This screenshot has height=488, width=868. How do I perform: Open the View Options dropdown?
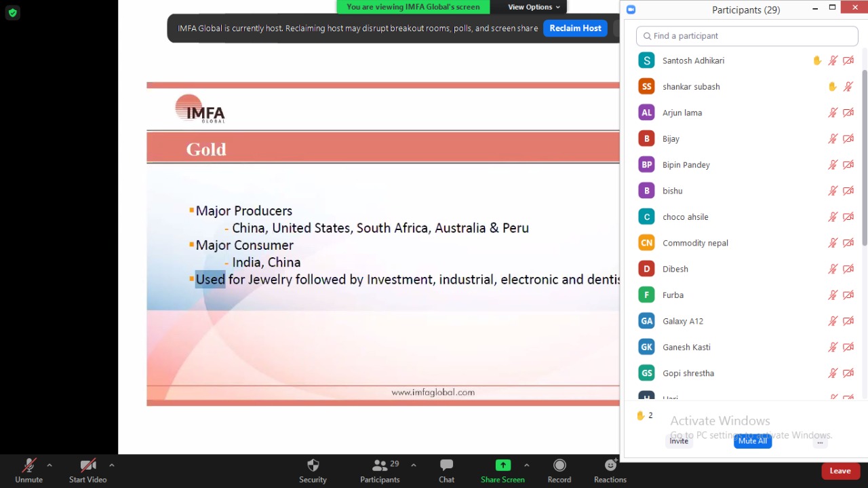pyautogui.click(x=534, y=7)
